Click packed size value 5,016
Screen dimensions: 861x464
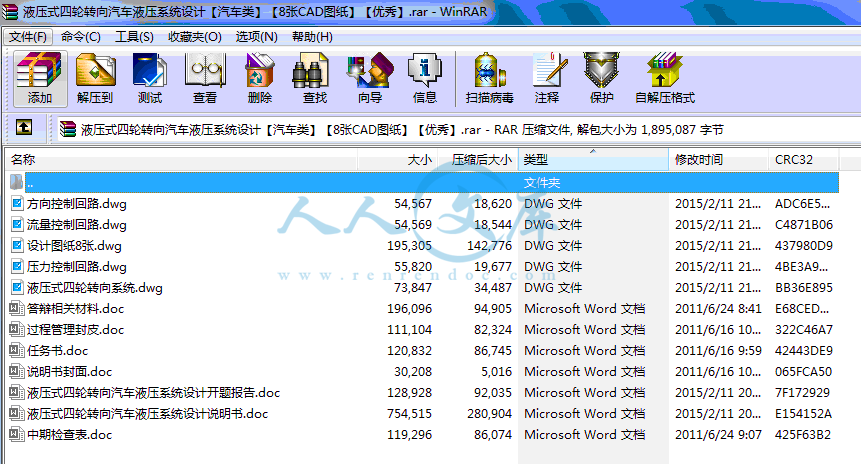pos(496,372)
